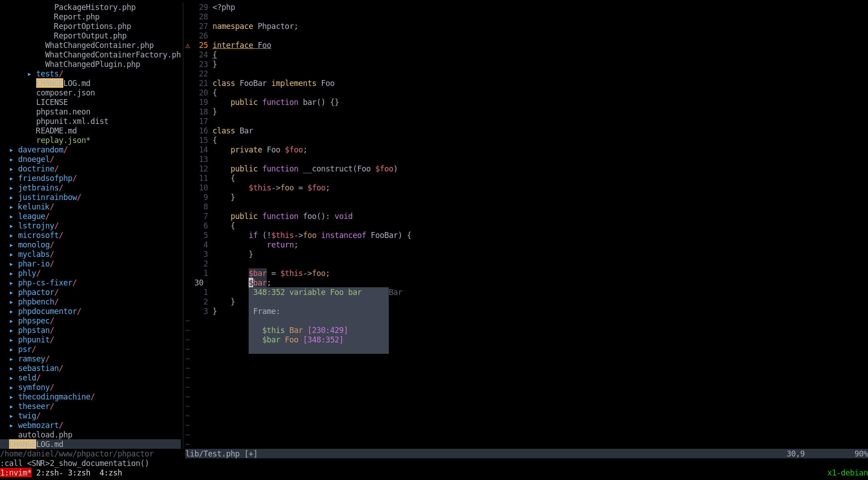The height and width of the screenshot is (480, 868).
Task: Click the show_documentation() command line
Action: point(75,463)
